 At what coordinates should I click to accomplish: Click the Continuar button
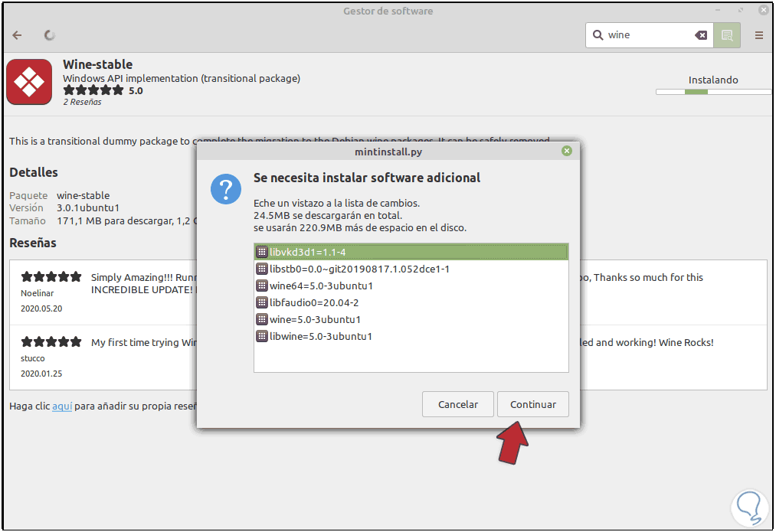(x=533, y=404)
